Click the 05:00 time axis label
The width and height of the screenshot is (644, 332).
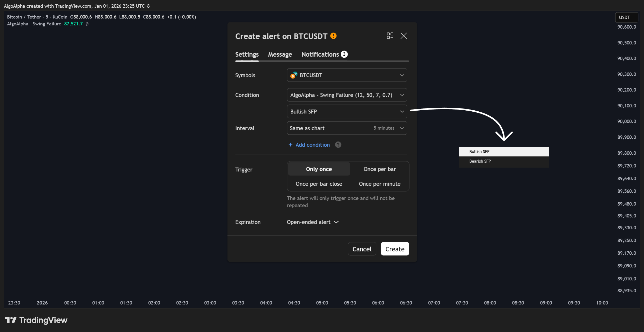click(x=322, y=303)
